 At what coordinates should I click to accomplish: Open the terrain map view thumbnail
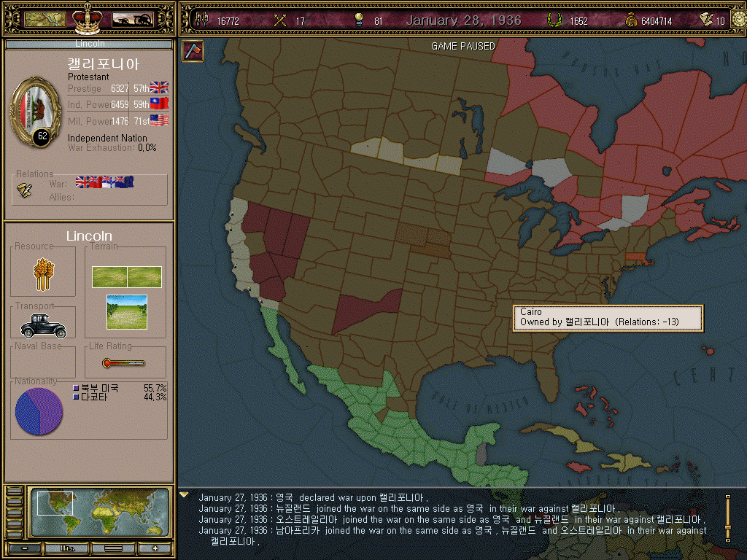44,20
